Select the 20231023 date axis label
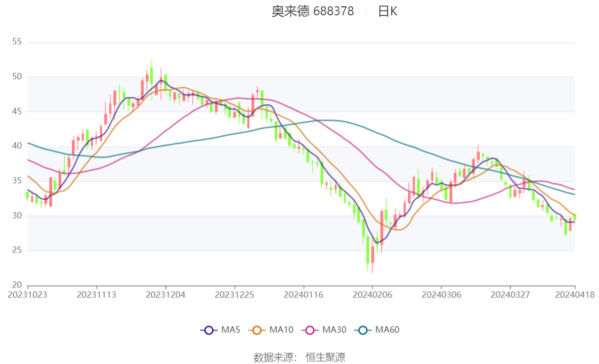599x364 pixels. pyautogui.click(x=27, y=295)
